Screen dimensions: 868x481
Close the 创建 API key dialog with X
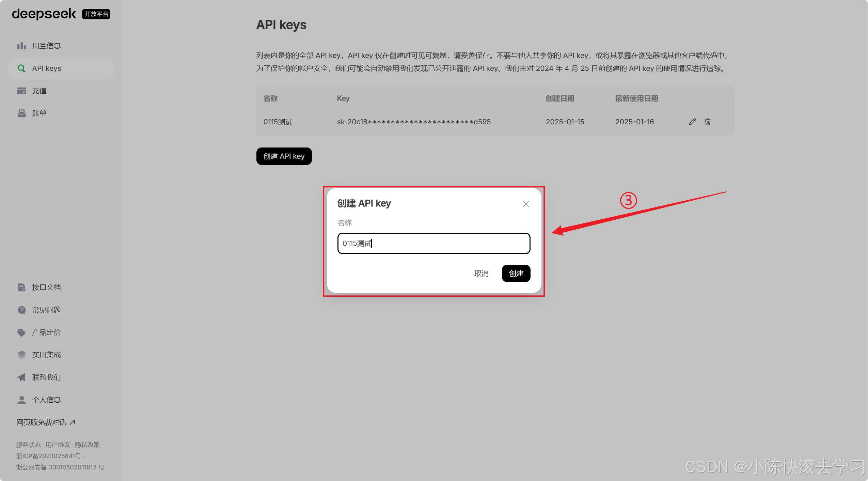[526, 204]
